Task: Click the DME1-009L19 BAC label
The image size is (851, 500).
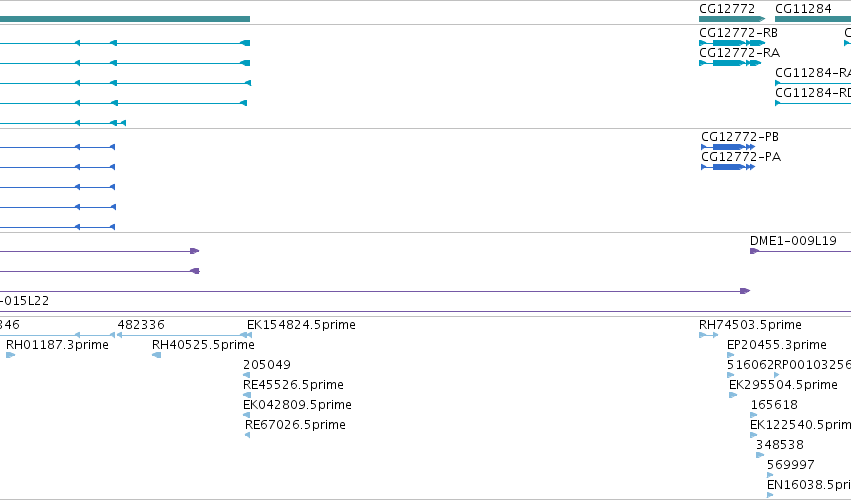Action: pyautogui.click(x=793, y=241)
